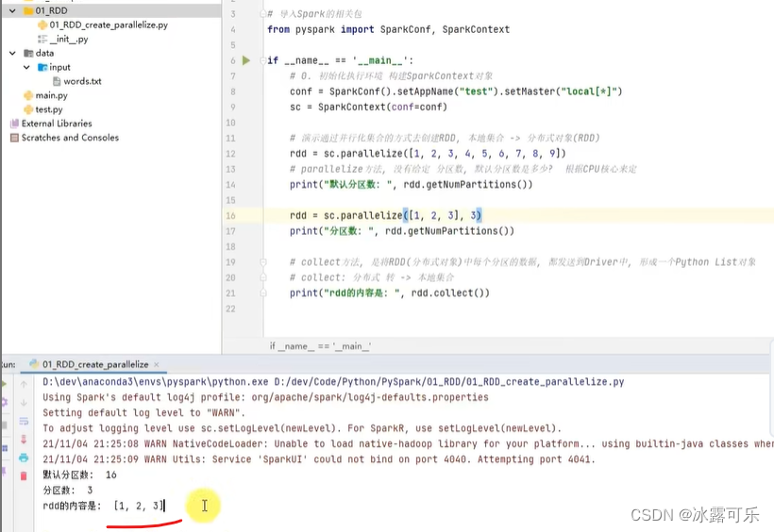Image resolution: width=774 pixels, height=532 pixels.
Task: Click the _init_.py file icon
Action: click(x=42, y=39)
